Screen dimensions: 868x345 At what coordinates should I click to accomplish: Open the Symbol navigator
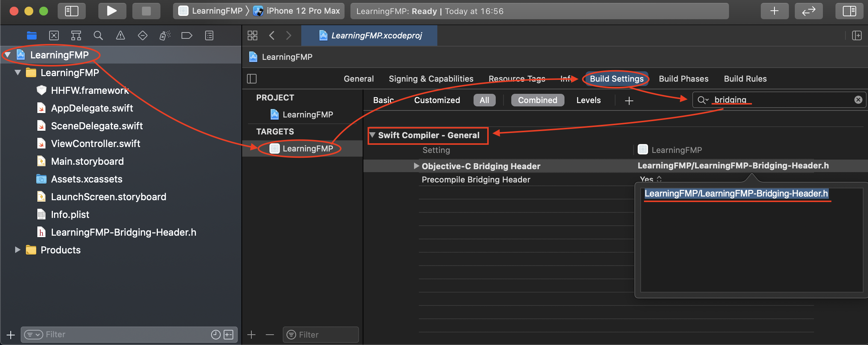pos(76,35)
